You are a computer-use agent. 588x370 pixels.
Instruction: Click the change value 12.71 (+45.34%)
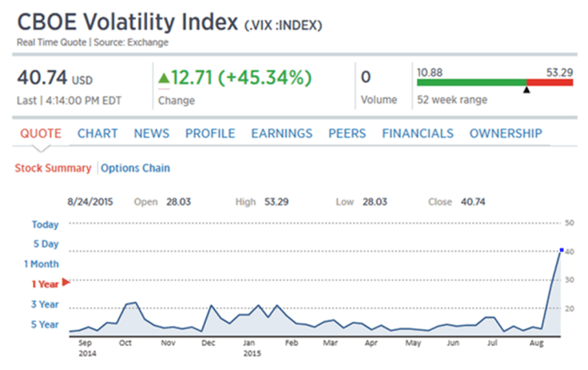point(241,77)
